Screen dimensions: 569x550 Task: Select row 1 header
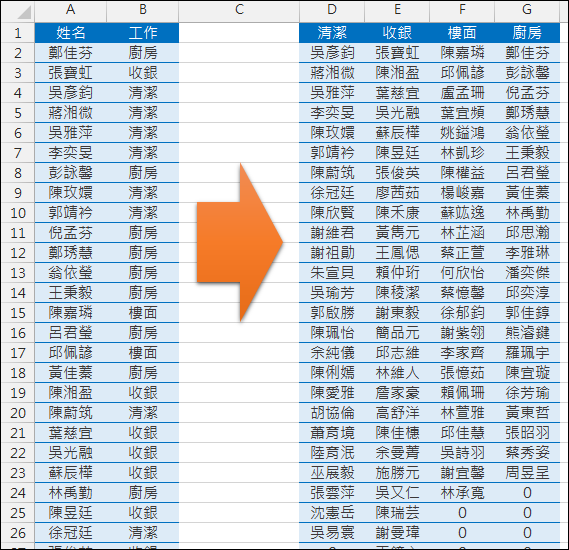click(18, 33)
